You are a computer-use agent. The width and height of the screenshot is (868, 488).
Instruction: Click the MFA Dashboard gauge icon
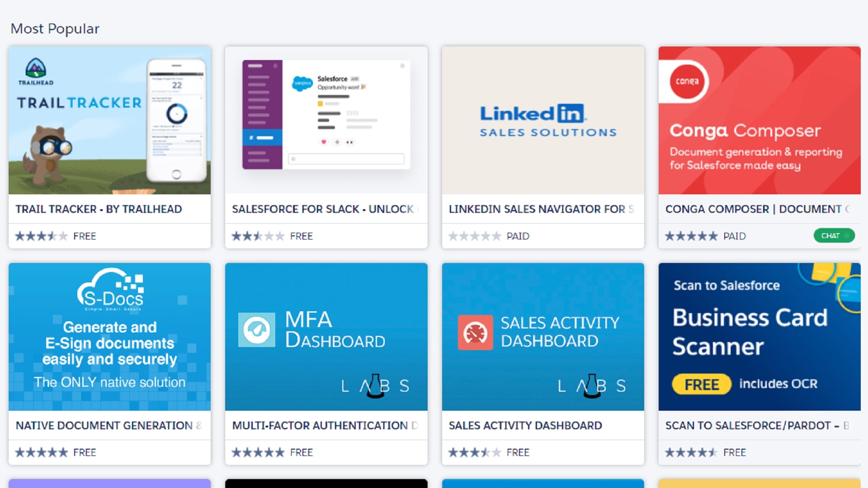click(x=257, y=330)
